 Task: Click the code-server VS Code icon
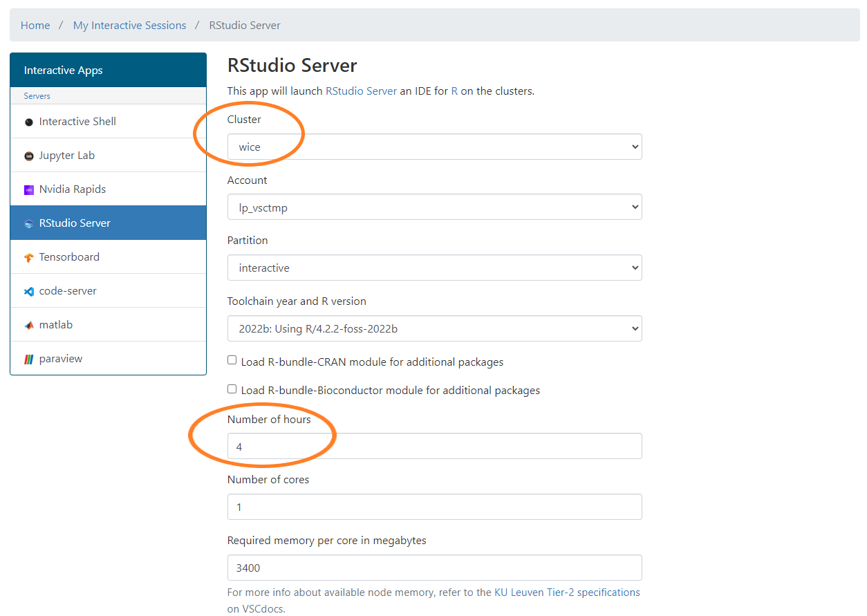coord(29,291)
